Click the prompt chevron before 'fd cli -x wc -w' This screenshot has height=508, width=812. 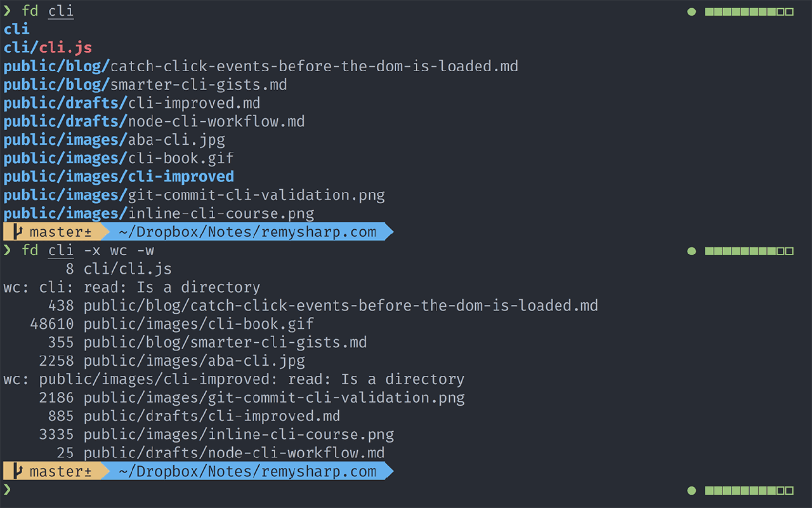8,250
